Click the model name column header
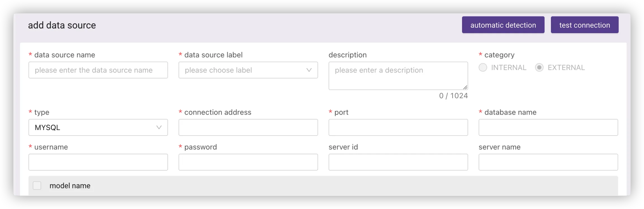Image resolution: width=644 pixels, height=209 pixels. tap(70, 186)
